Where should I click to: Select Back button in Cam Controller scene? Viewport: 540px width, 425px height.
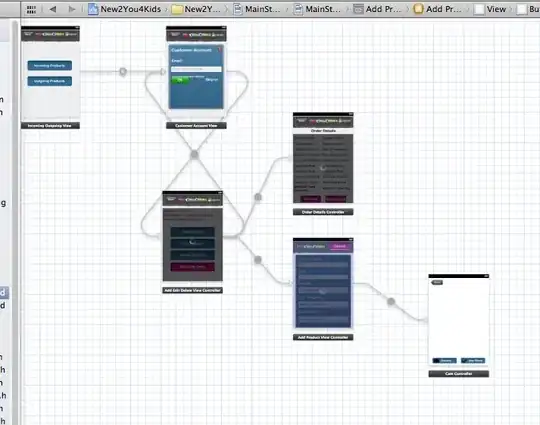point(437,282)
